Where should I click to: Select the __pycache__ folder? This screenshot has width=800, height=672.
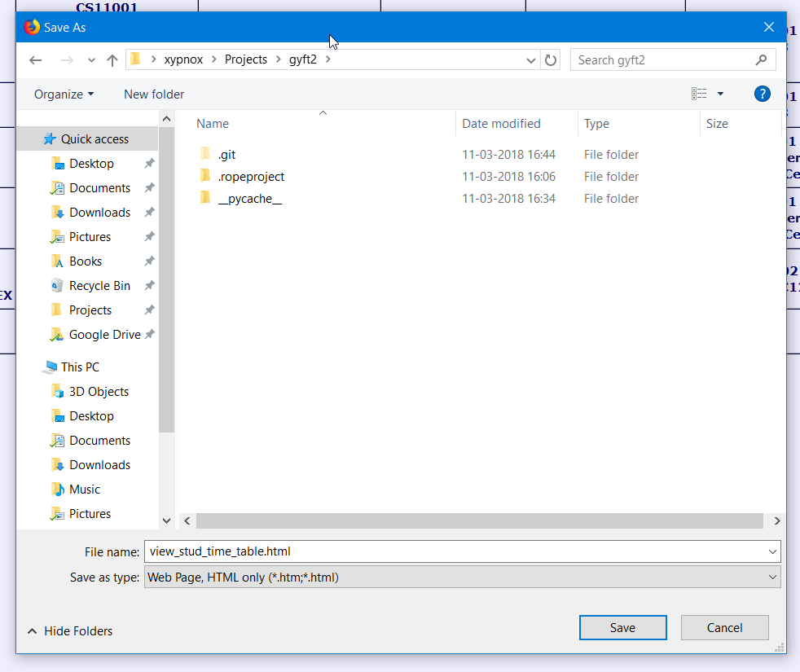click(250, 199)
